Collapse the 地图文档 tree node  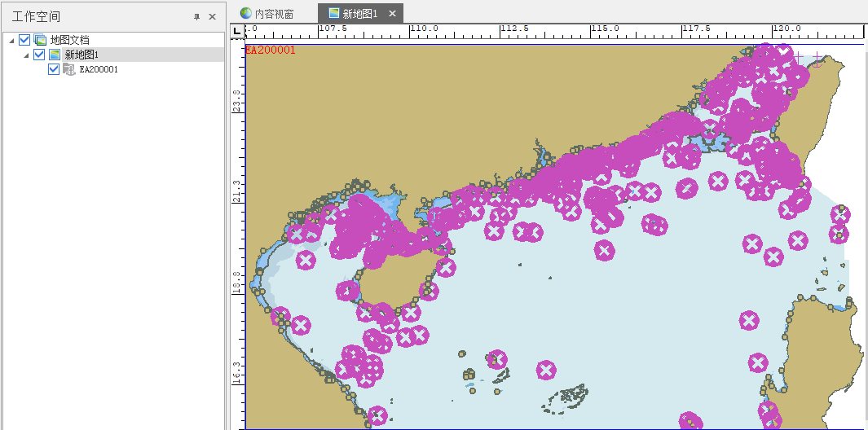pos(11,40)
